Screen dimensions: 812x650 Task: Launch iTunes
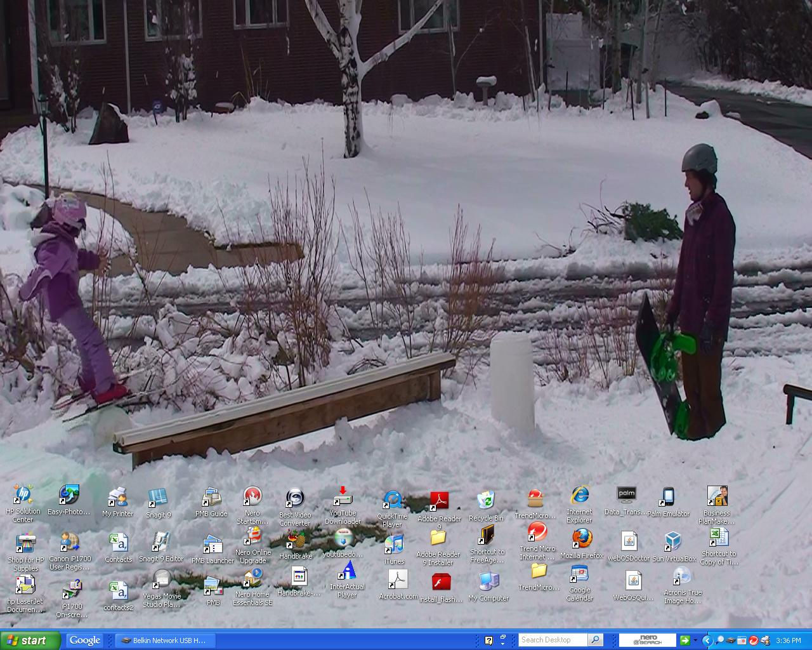click(395, 543)
